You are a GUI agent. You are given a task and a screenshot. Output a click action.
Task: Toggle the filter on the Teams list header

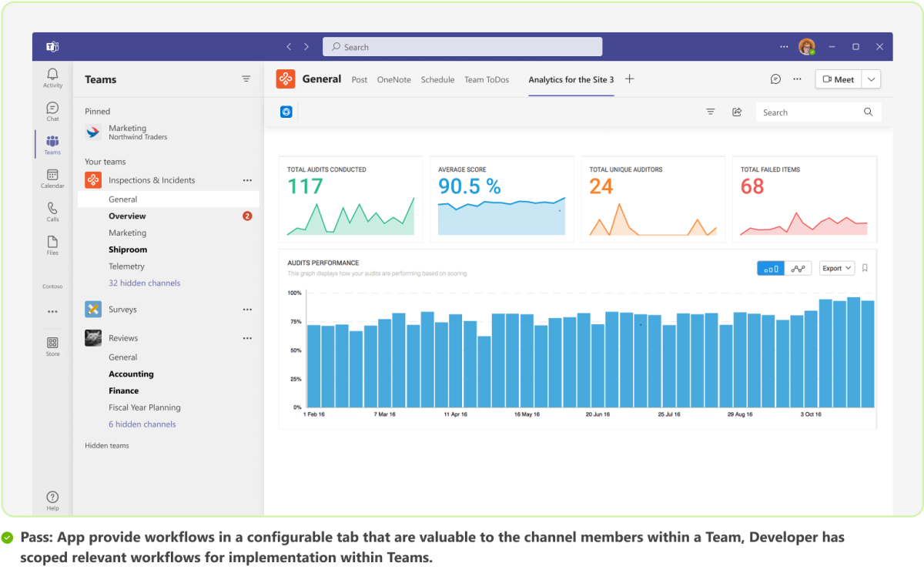coord(246,79)
